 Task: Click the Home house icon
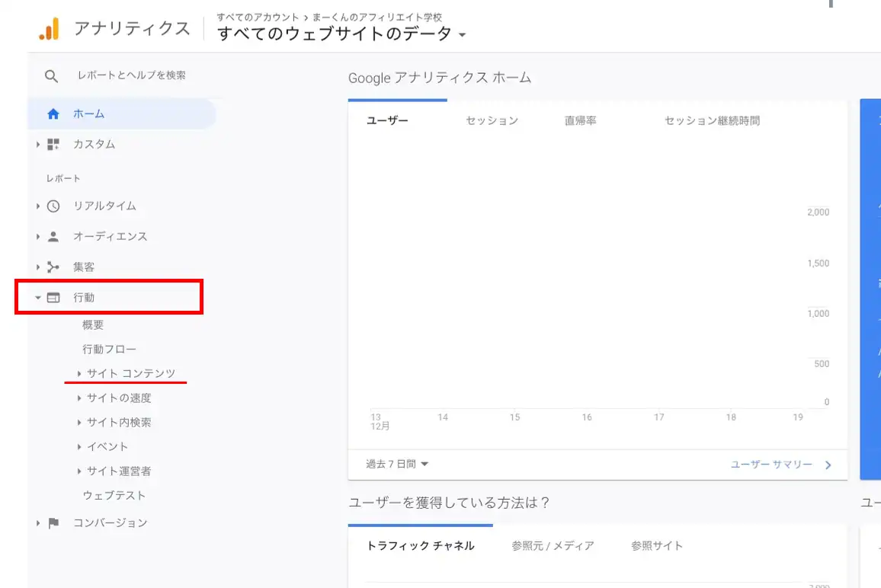click(53, 114)
